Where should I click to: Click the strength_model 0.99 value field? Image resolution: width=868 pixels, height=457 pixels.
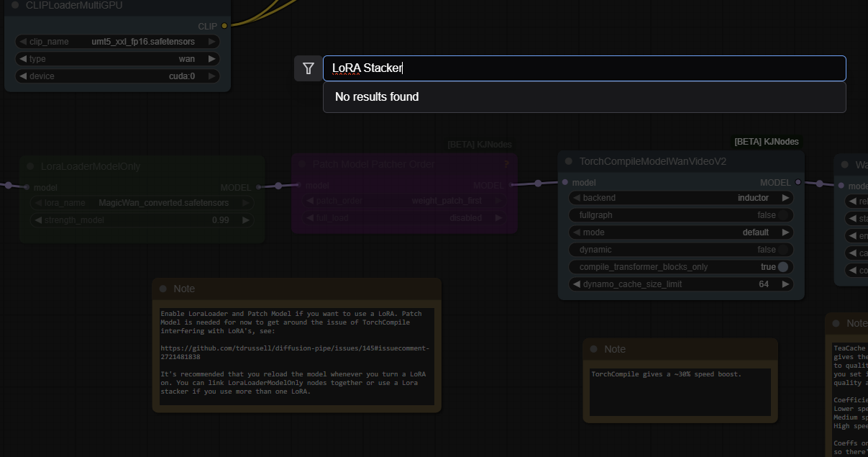[x=142, y=220]
